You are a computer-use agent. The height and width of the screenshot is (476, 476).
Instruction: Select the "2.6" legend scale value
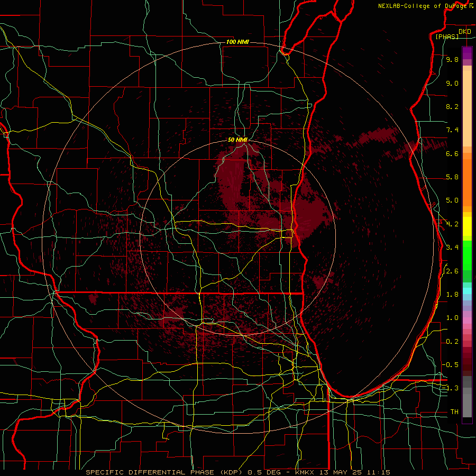click(x=452, y=271)
